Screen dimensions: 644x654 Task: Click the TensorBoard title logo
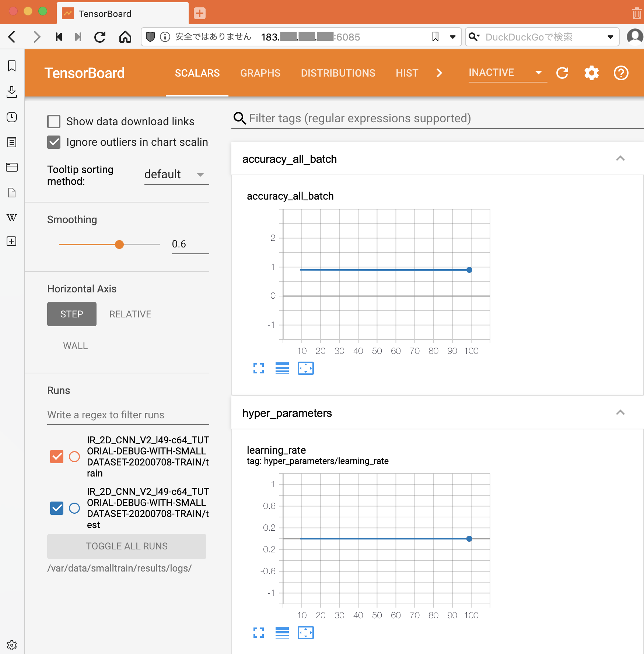point(84,73)
